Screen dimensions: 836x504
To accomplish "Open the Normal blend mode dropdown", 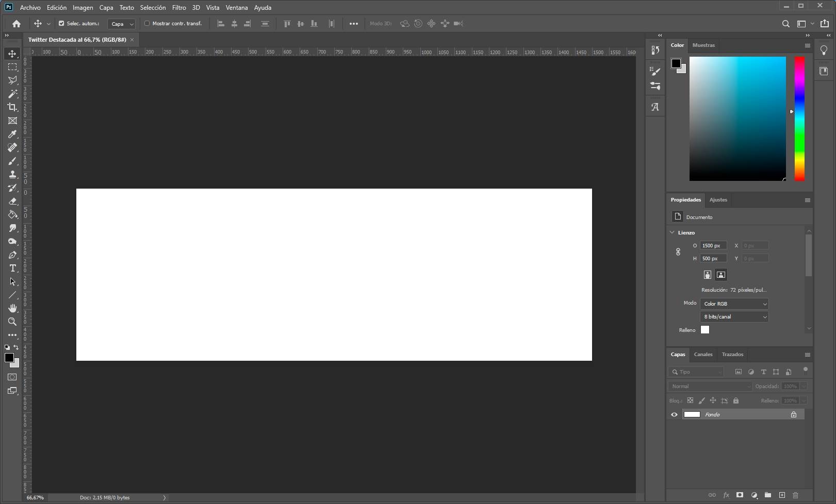I will tap(710, 386).
